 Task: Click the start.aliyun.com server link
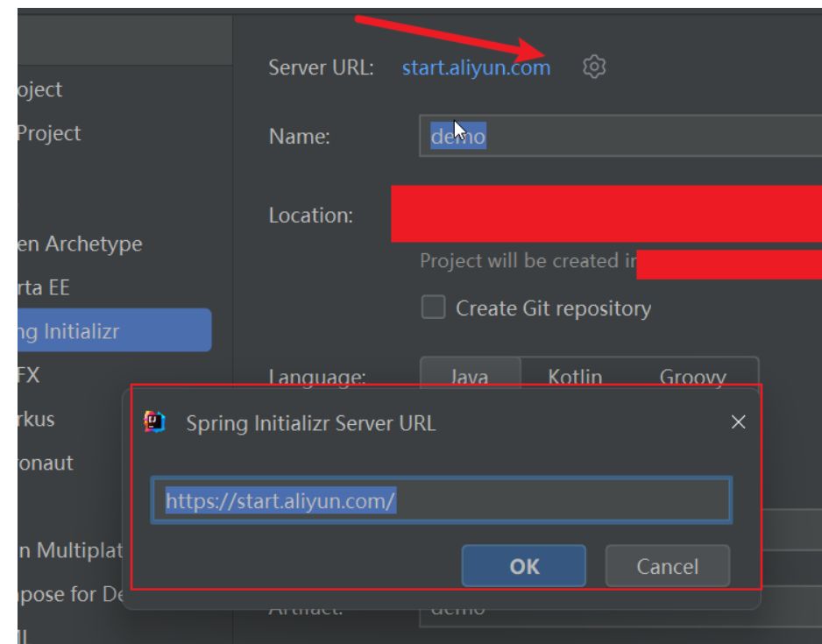476,67
